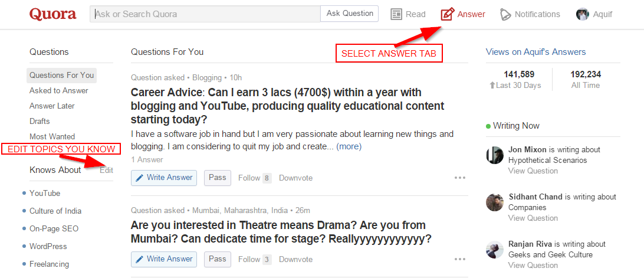Open the Freelancing topic
644x278 pixels.
pyautogui.click(x=50, y=264)
